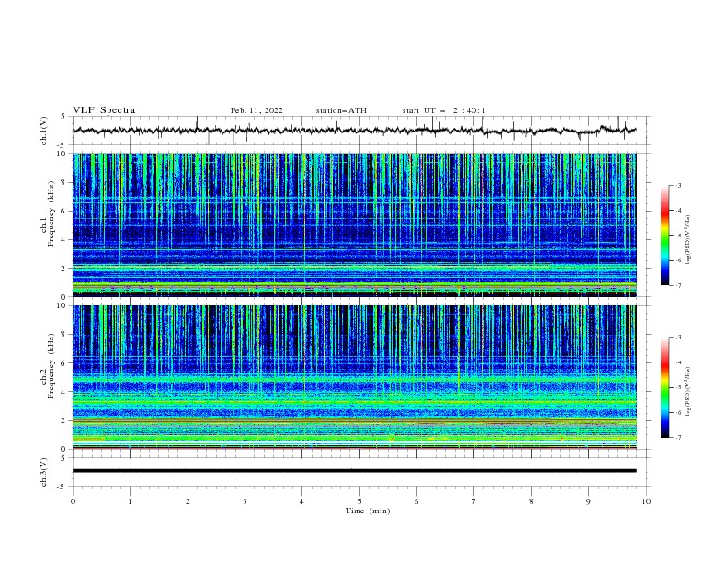Image resolution: width=728 pixels, height=563 pixels.
Task: Click the ch.2 color bar scale
Action: [665, 387]
